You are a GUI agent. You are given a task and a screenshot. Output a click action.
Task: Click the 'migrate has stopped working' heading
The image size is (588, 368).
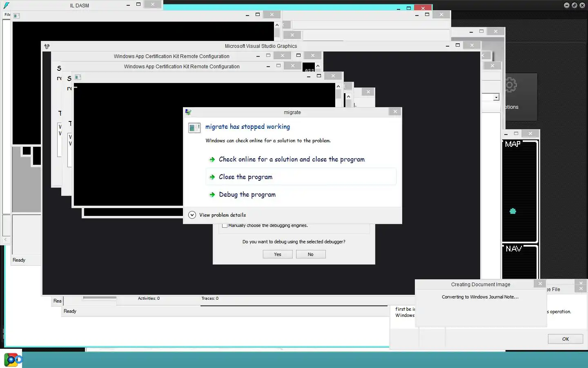tap(247, 127)
